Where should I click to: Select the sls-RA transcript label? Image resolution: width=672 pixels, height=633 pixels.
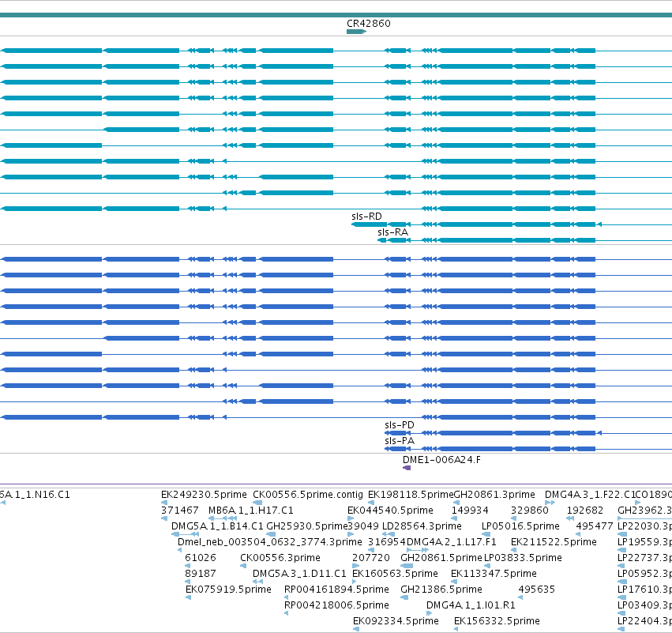pos(392,232)
